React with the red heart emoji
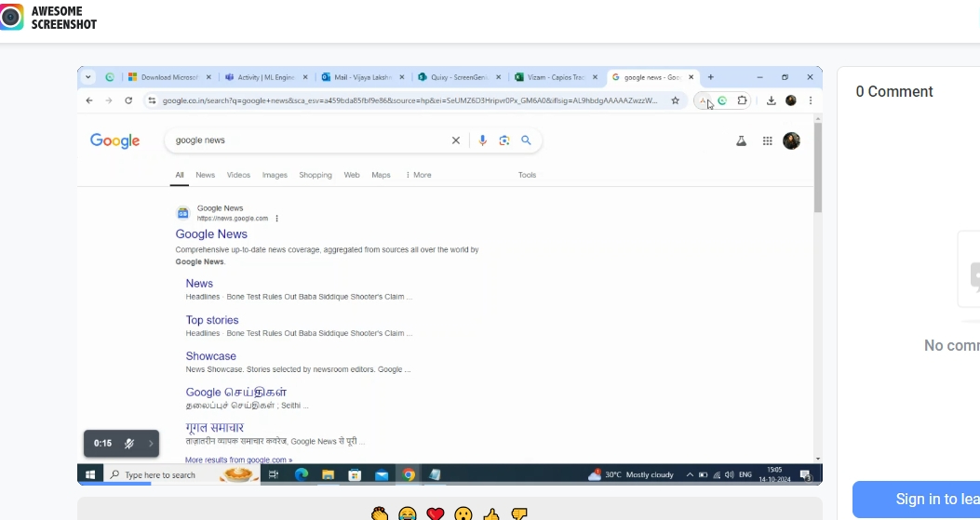This screenshot has height=520, width=980. [x=435, y=514]
